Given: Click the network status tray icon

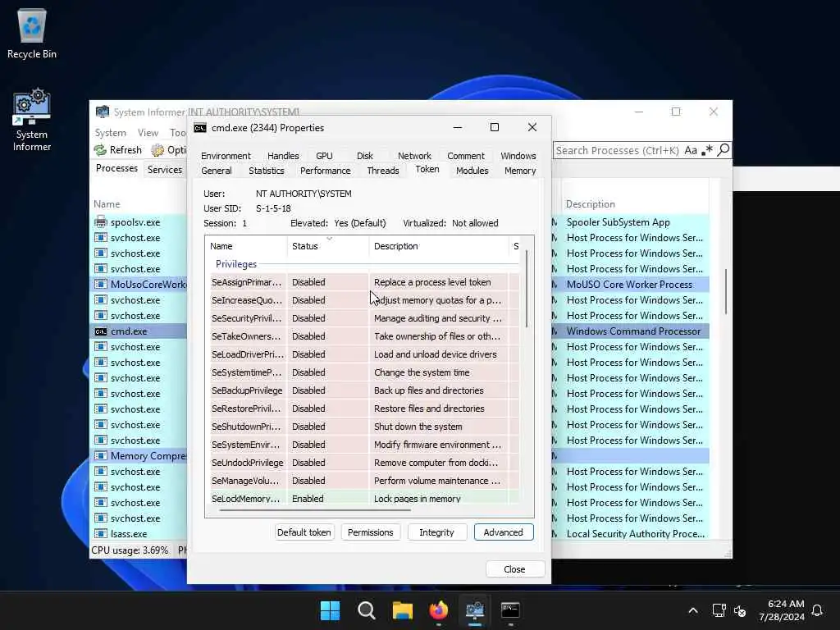Looking at the screenshot, I should (719, 610).
